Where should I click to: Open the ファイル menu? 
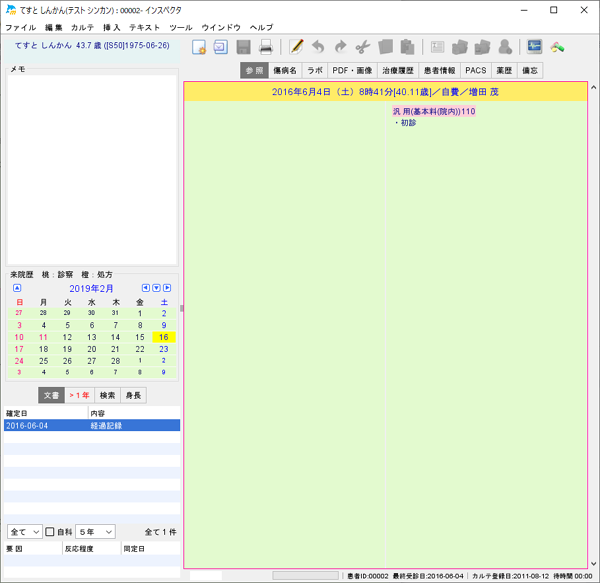click(21, 28)
